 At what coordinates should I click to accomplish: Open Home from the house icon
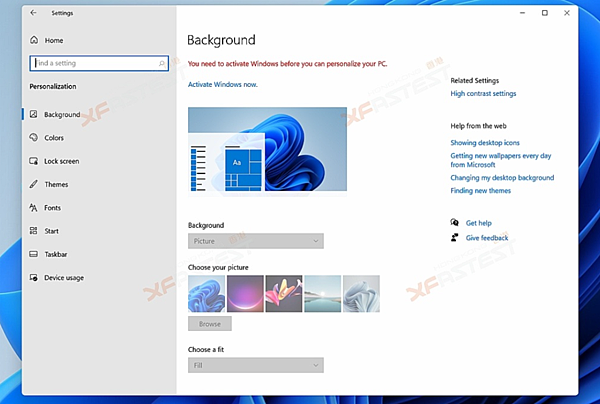click(34, 40)
